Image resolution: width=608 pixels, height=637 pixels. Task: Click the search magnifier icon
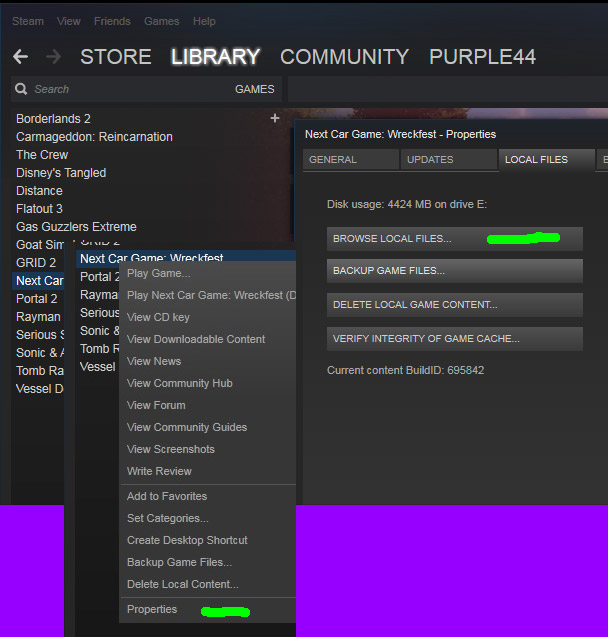(21, 89)
